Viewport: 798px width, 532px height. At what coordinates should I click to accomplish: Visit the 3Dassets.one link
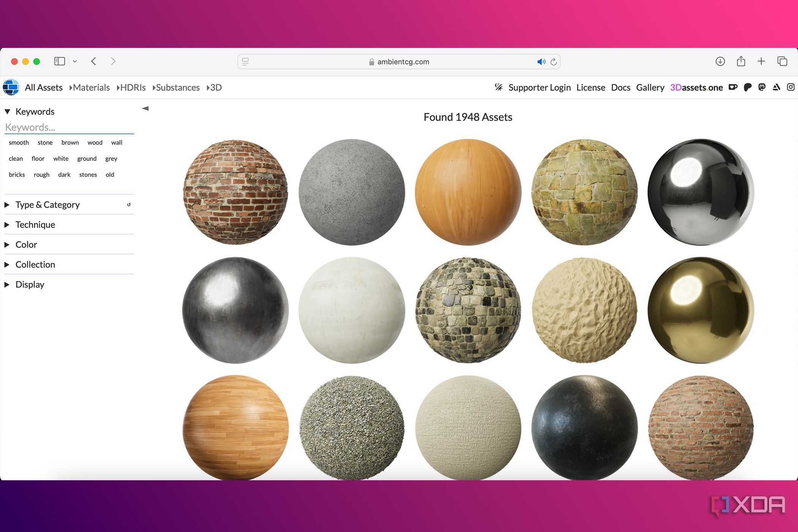696,87
